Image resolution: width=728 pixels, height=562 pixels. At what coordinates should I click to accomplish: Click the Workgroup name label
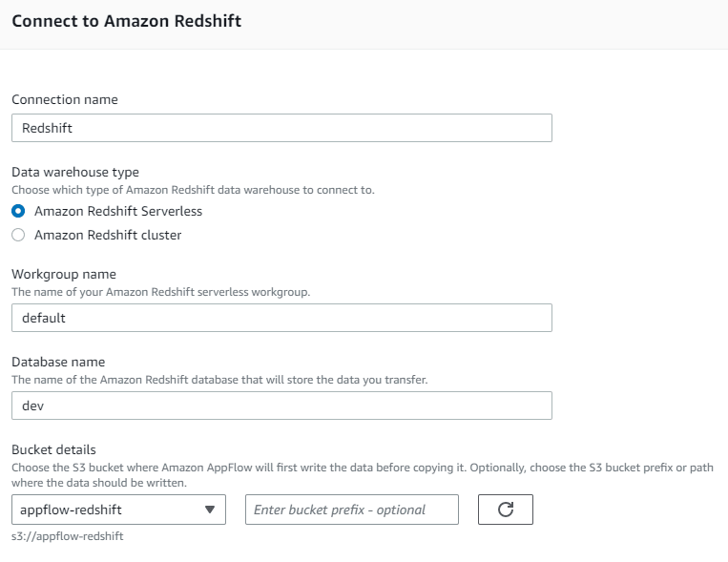[64, 274]
